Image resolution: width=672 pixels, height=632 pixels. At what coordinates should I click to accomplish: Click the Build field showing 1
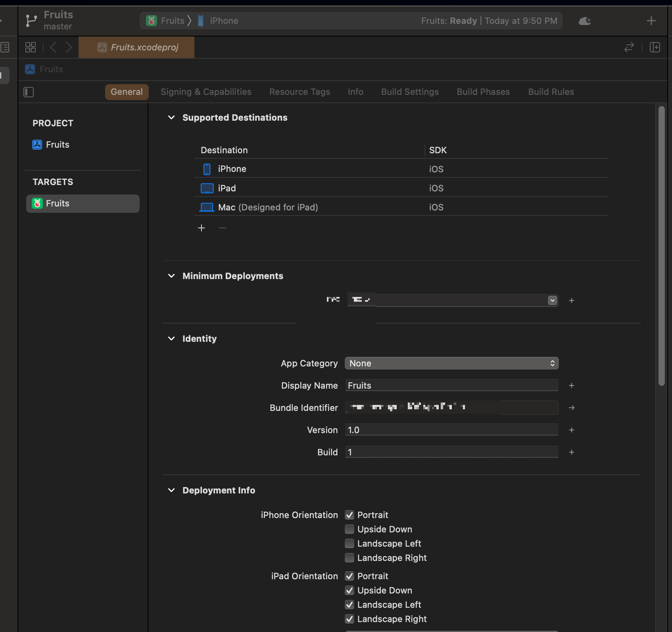(x=452, y=452)
